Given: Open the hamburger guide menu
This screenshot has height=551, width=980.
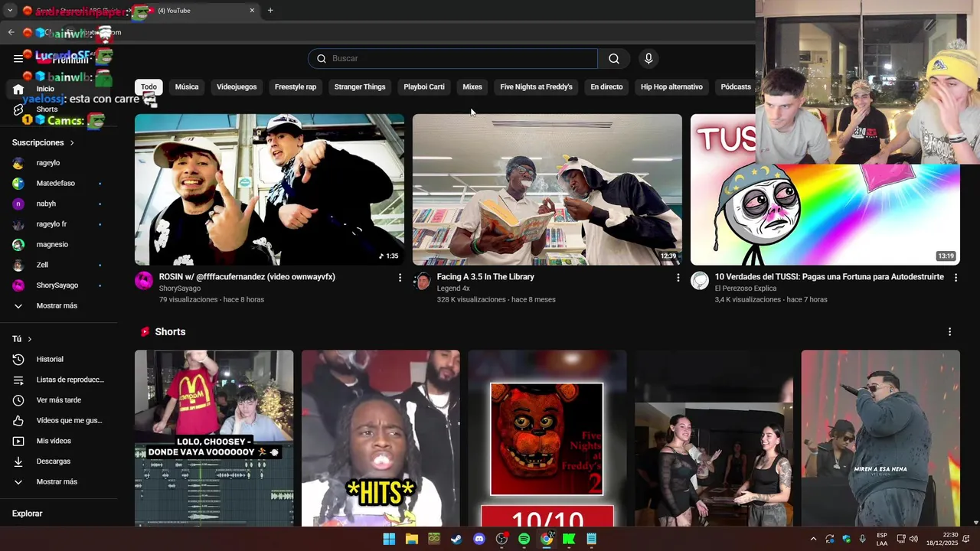Looking at the screenshot, I should (x=18, y=59).
